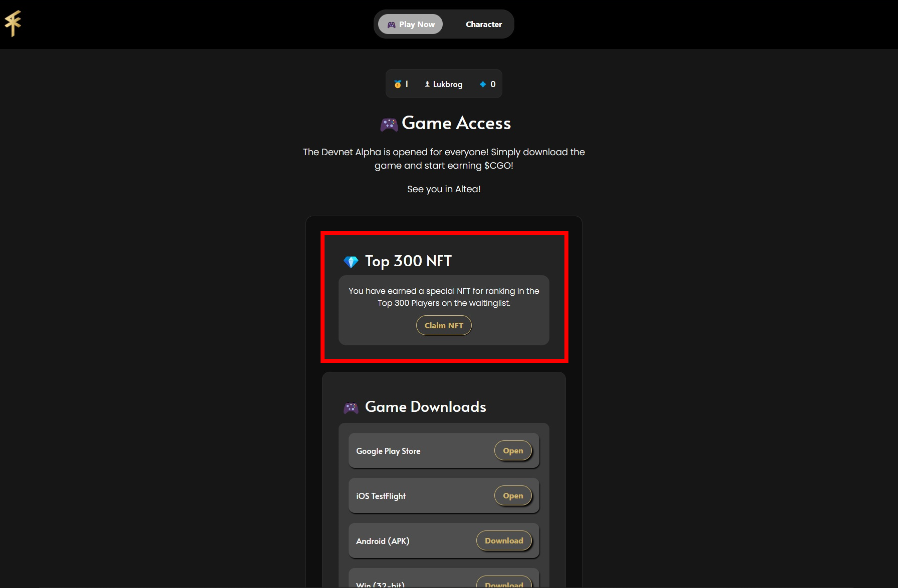Screen dimensions: 898x588
Task: Click the Google Play Store row label
Action: 388,450
